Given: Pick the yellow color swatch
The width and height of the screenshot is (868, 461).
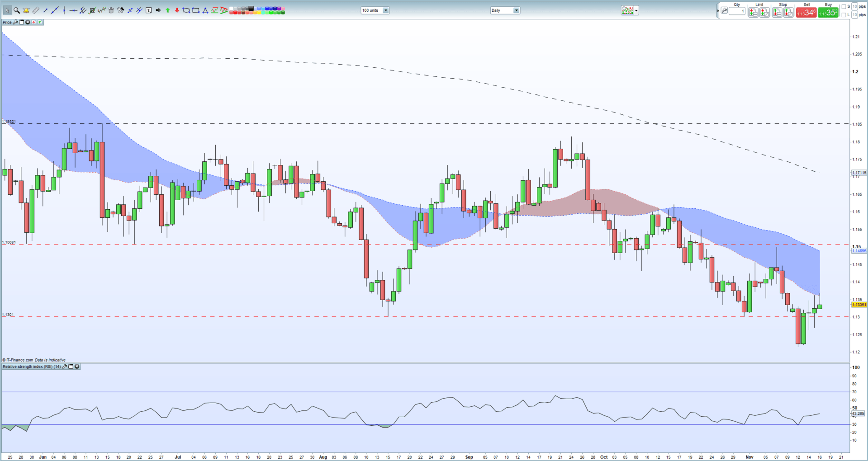Looking at the screenshot, I should (x=259, y=12).
